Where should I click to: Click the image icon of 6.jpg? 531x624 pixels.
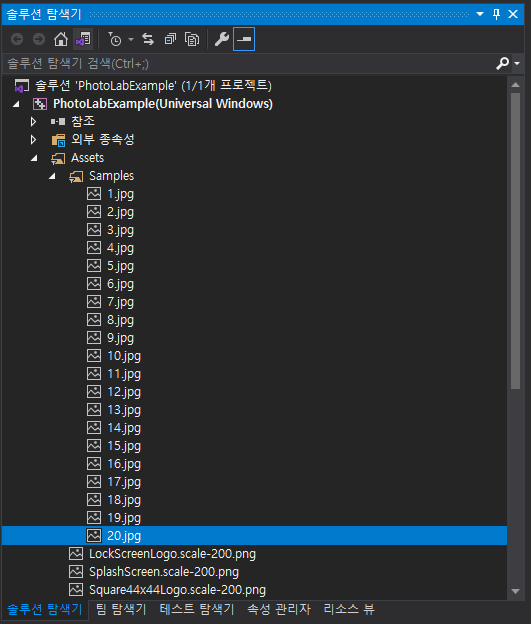coord(94,284)
